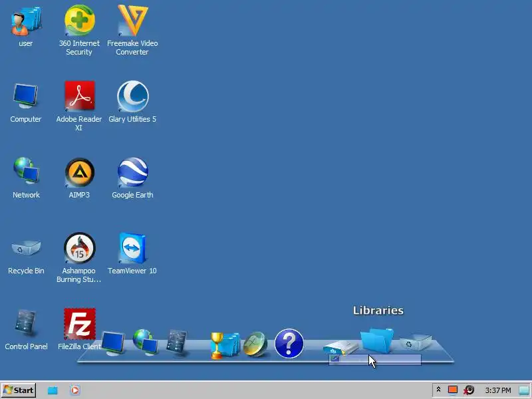Click the 3:37 PM clock
The width and height of the screenshot is (532, 399).
click(497, 390)
